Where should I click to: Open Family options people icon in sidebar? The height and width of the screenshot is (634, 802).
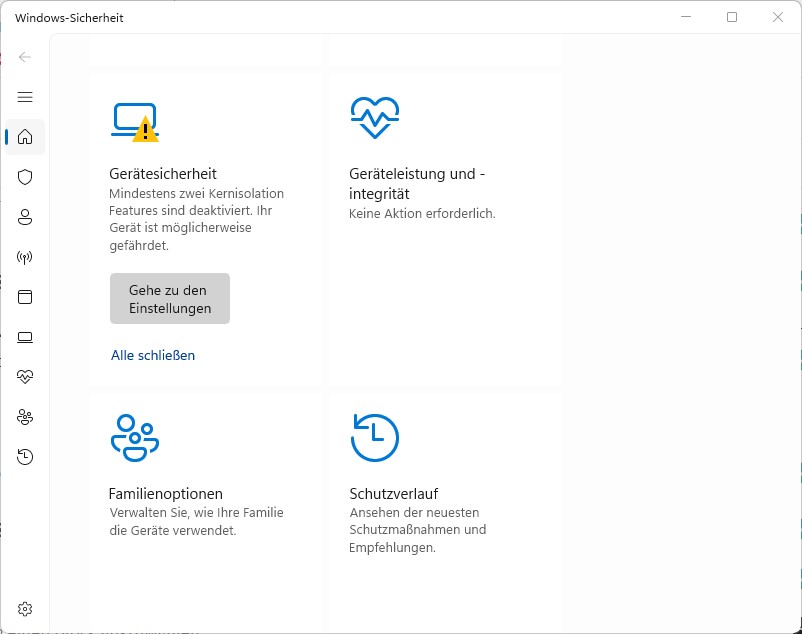(25, 417)
